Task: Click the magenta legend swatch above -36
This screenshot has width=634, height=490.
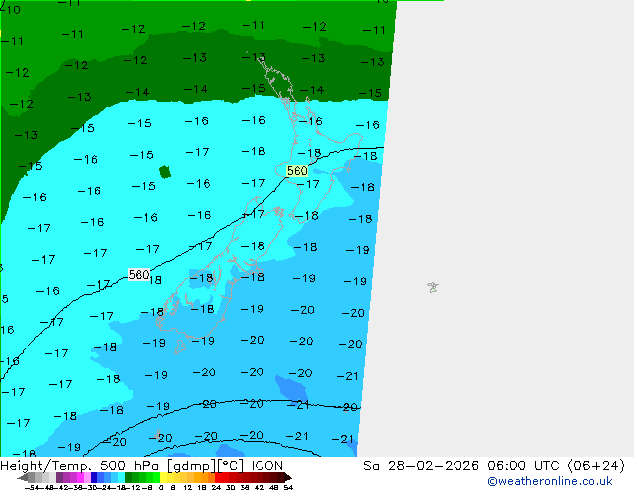Action: pyautogui.click(x=80, y=477)
